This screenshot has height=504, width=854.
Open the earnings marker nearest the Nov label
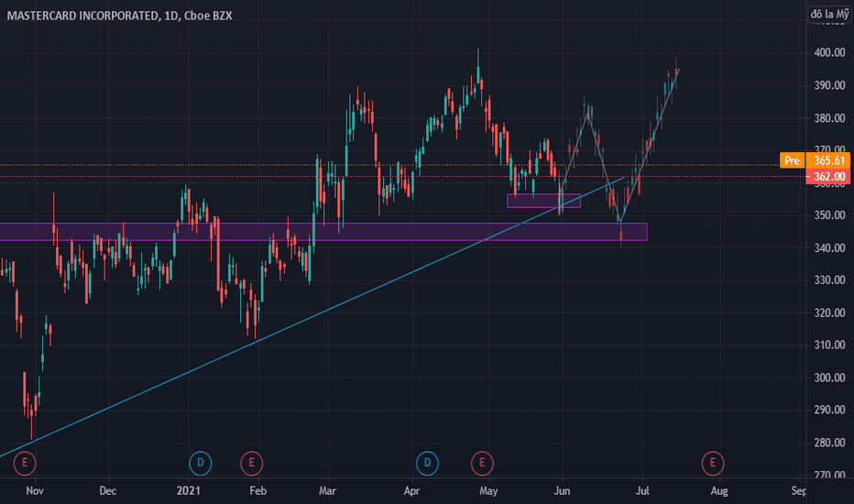(25, 463)
